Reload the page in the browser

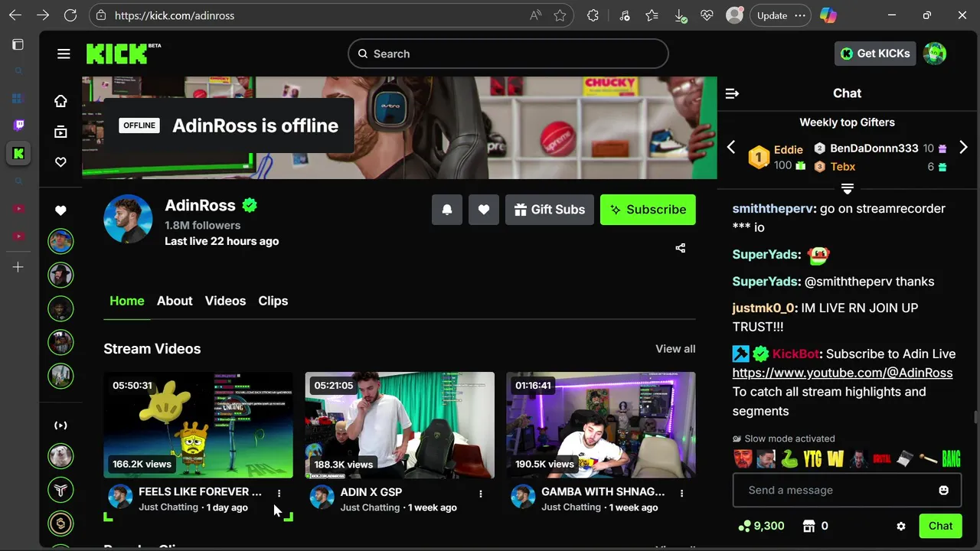[x=70, y=15]
